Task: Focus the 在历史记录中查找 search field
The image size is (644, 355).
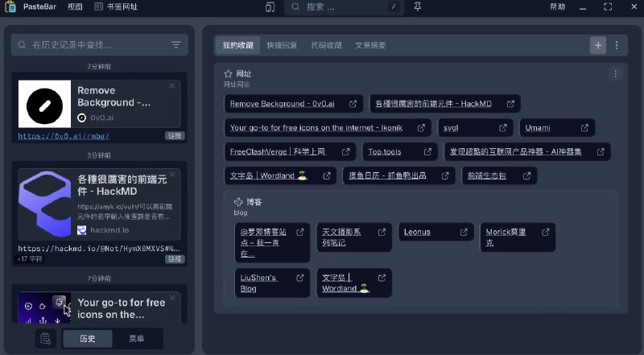Action: (99, 45)
